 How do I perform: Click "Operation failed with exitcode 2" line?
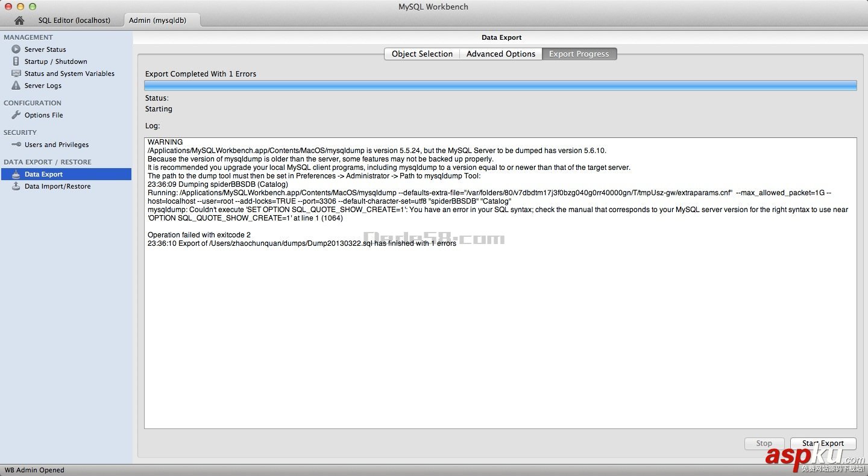(x=199, y=235)
